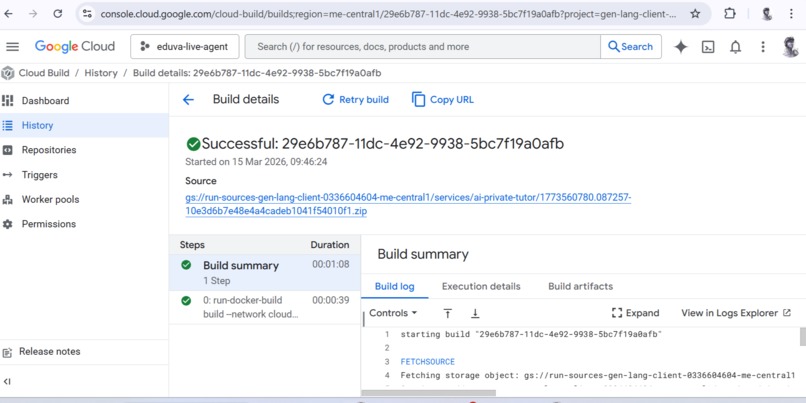Screen dimensions: 806x403
Task: Open View in Logs Explorer link
Action: click(x=736, y=313)
